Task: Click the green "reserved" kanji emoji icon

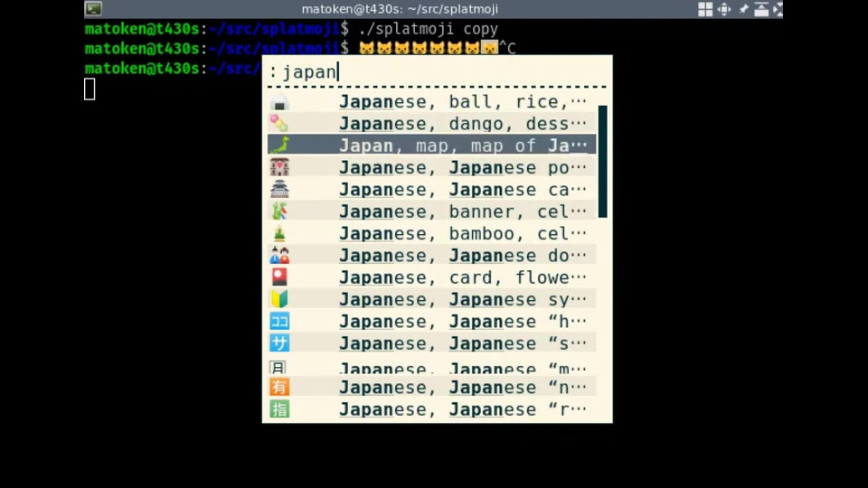Action: click(x=279, y=408)
